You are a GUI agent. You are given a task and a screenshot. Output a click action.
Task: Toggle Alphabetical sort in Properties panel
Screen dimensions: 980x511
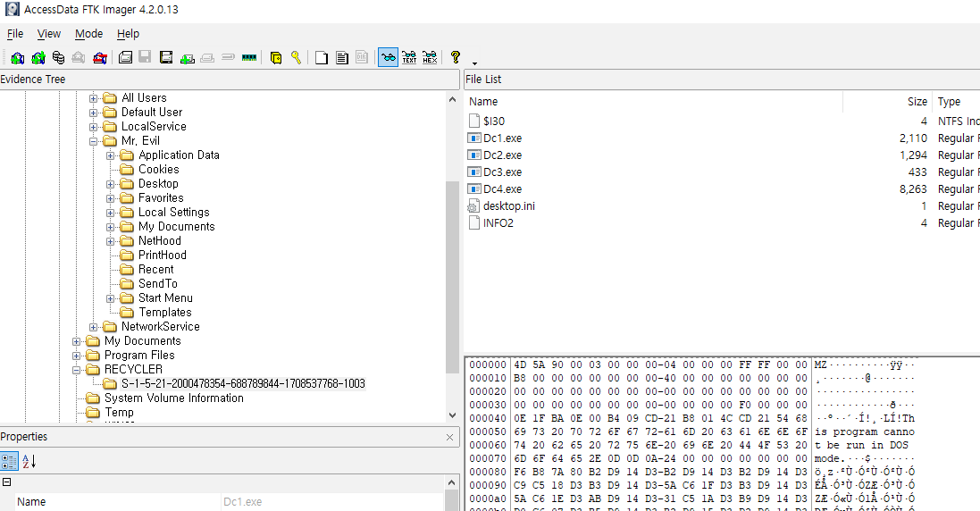(29, 462)
